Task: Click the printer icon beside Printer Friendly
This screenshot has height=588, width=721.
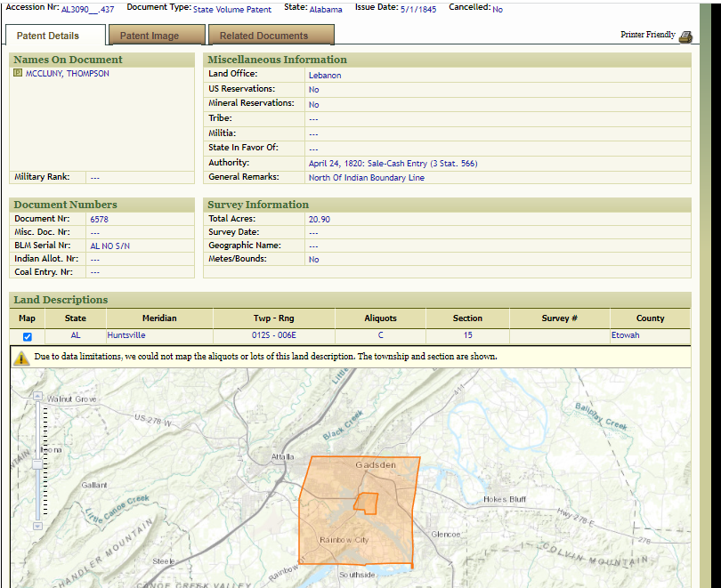Action: tap(685, 36)
